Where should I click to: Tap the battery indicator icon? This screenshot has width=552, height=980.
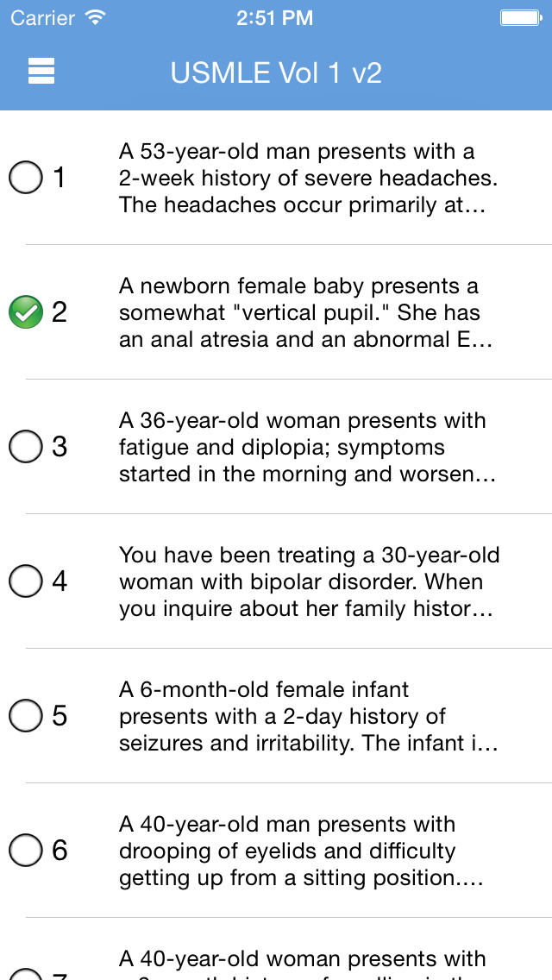[x=520, y=17]
